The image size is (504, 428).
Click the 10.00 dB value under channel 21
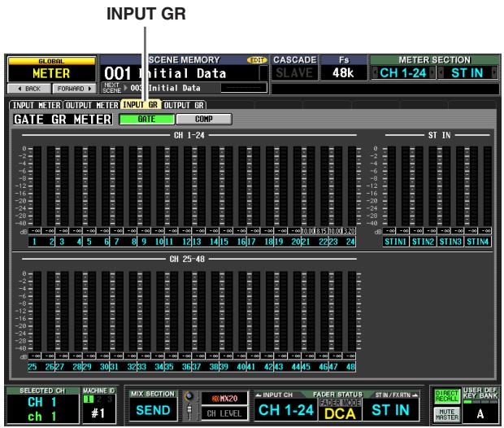tap(308, 231)
